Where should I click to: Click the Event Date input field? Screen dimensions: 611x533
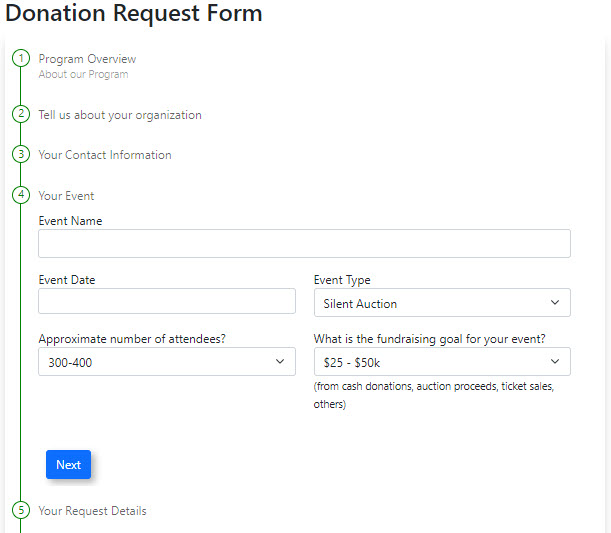click(167, 302)
